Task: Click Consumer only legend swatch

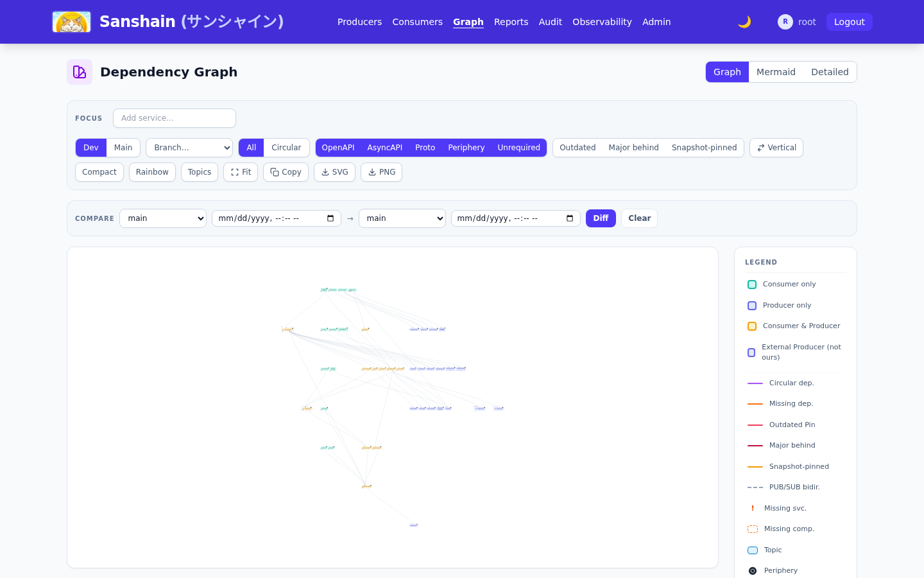Action: point(752,285)
